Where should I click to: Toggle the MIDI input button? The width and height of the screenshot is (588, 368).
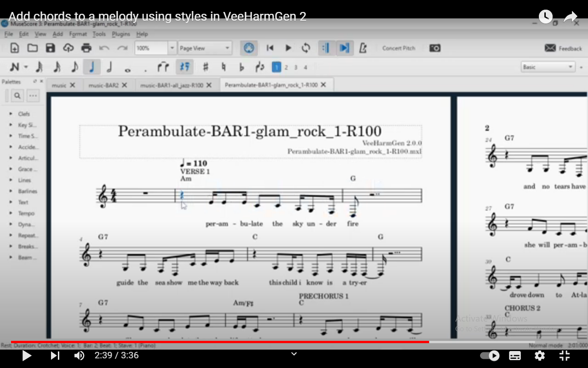249,48
